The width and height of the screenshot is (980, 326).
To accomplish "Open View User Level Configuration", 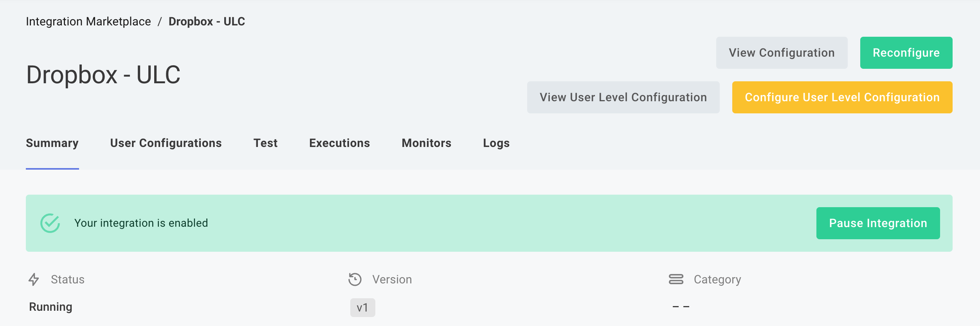I will pos(623,97).
